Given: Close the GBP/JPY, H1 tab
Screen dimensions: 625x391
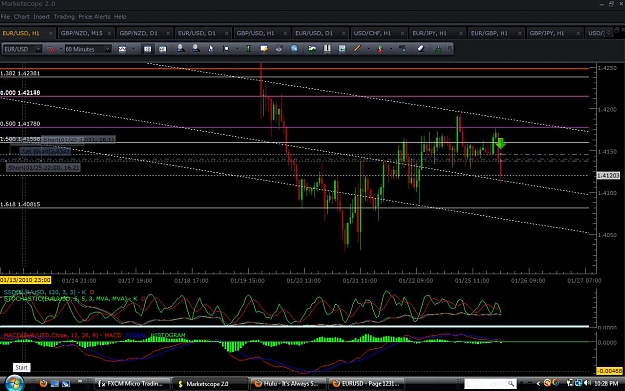Looking at the screenshot, I should click(578, 33).
